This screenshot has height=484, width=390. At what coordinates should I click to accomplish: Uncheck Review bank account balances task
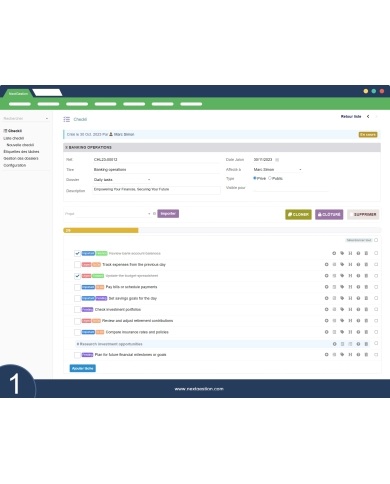coord(77,253)
